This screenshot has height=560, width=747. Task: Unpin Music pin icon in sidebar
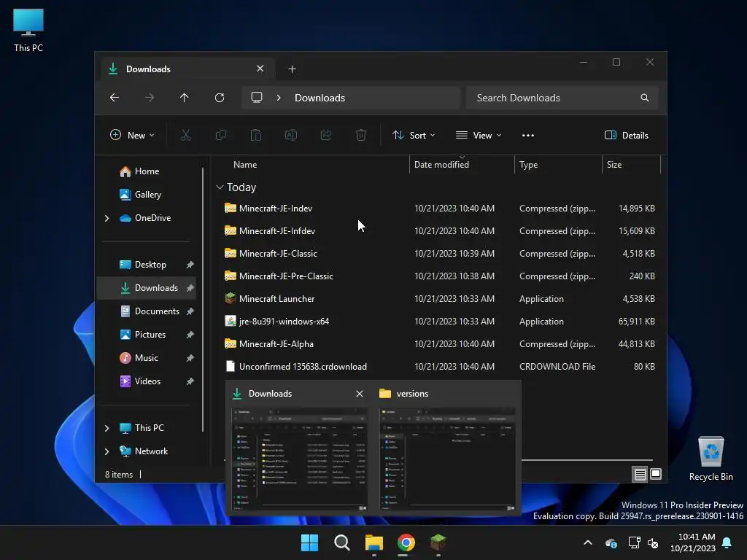pos(190,358)
